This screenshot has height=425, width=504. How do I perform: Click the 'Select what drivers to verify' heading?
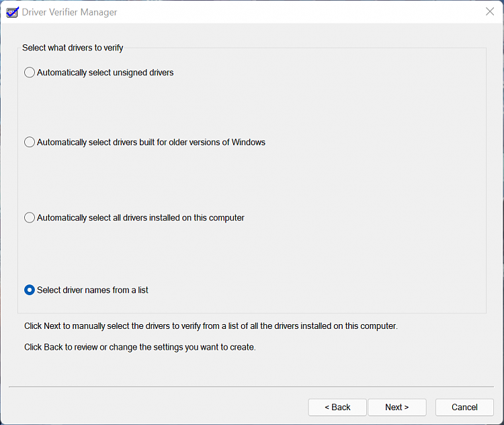[x=73, y=48]
